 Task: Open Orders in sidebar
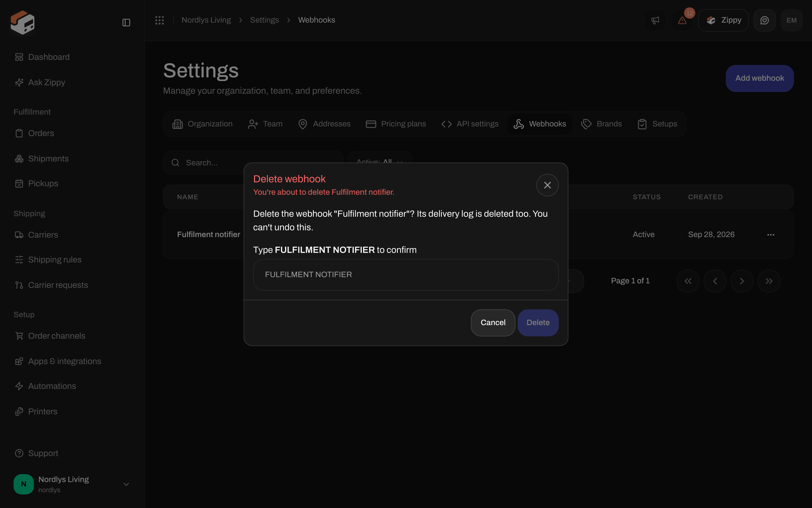34,133
